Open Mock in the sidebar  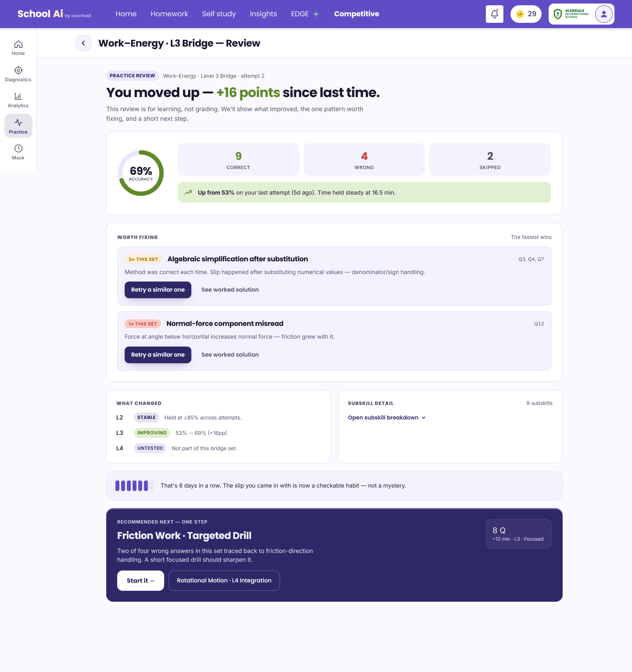click(x=18, y=152)
